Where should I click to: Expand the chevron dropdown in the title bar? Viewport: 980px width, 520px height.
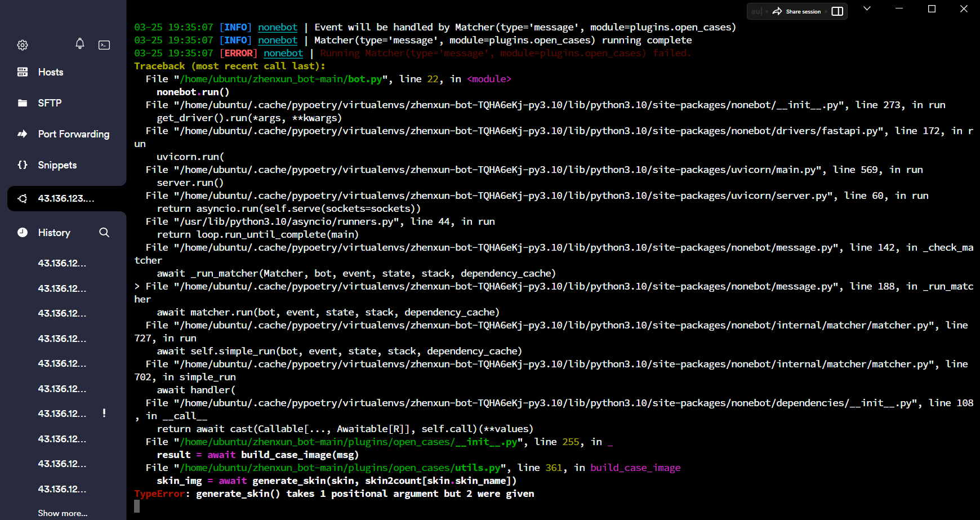[x=867, y=8]
